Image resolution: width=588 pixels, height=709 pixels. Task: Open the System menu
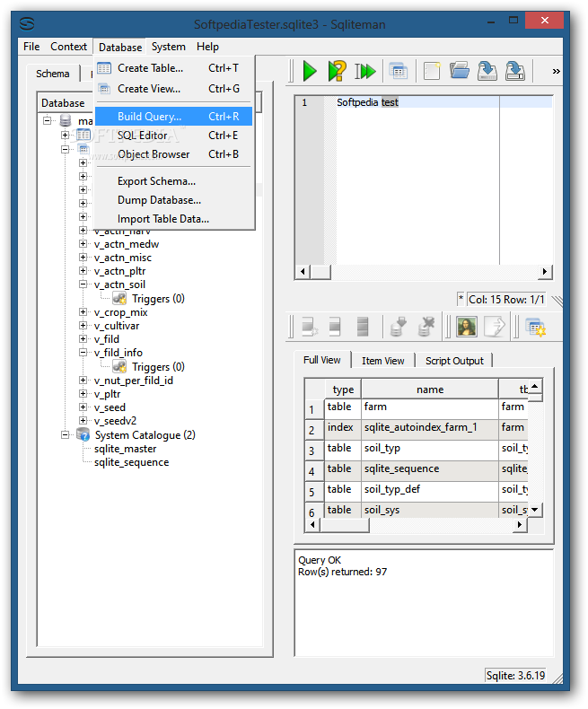168,47
